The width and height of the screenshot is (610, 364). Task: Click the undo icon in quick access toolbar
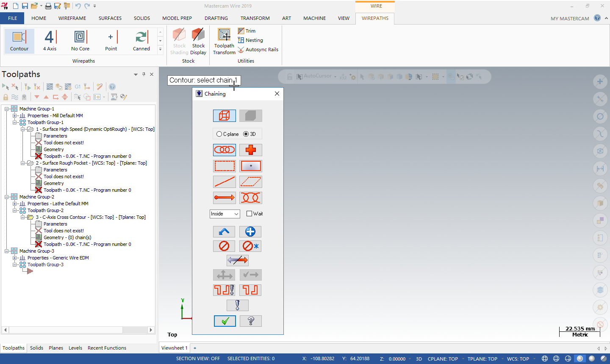click(x=78, y=6)
